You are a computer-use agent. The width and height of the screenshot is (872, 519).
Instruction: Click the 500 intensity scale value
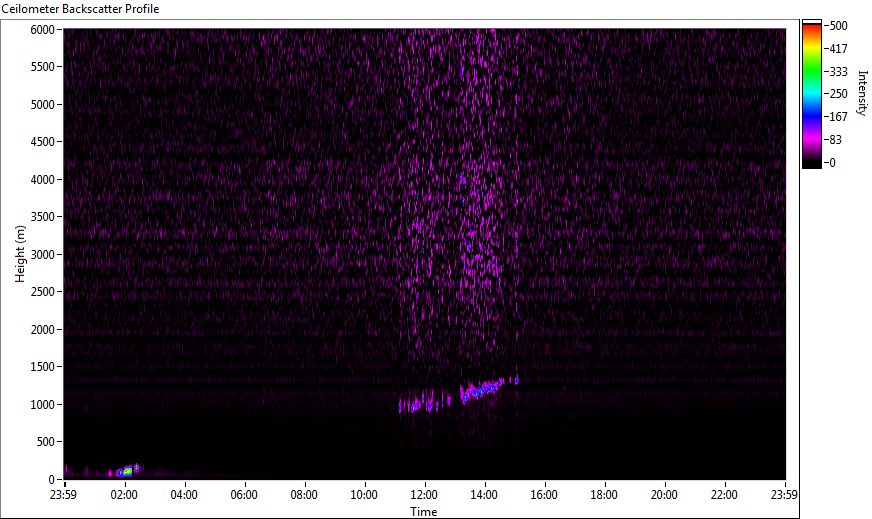(x=839, y=26)
